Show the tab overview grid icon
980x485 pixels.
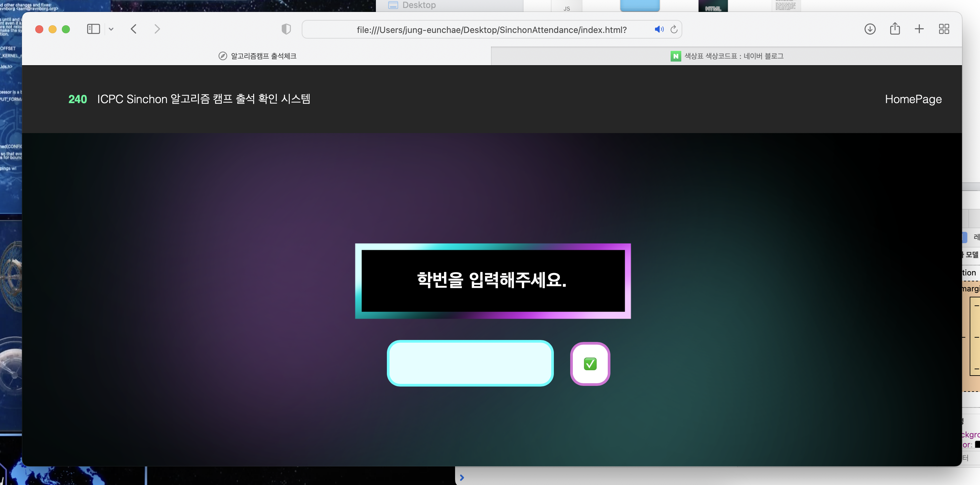(944, 29)
